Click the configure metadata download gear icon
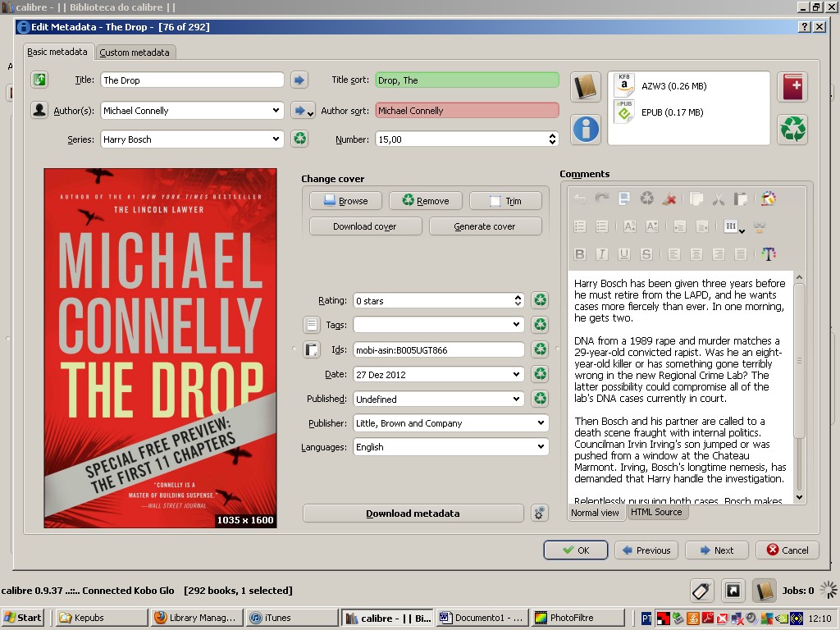 539,514
